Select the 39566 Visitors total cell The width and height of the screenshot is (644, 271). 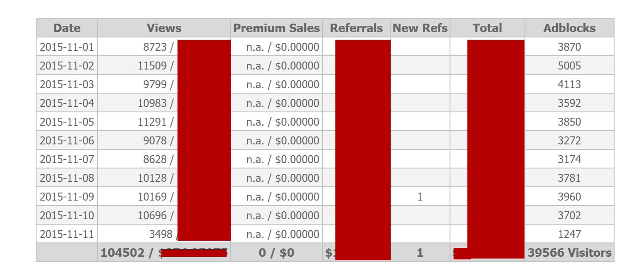(x=570, y=253)
